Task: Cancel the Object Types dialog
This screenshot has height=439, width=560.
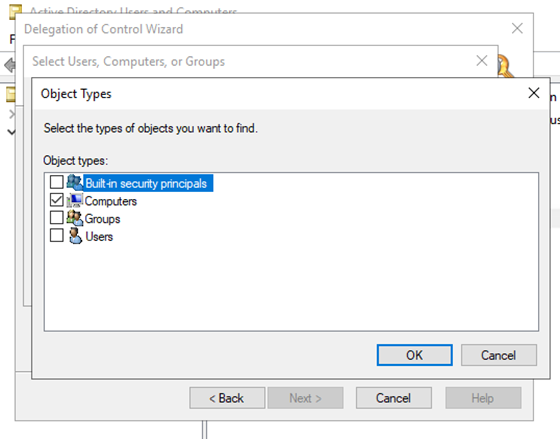Action: [499, 355]
